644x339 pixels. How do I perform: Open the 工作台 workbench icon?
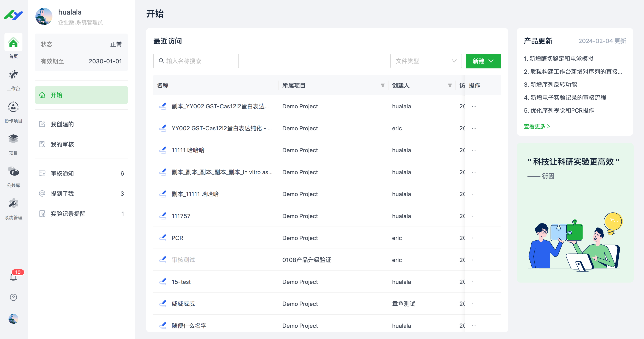[13, 75]
